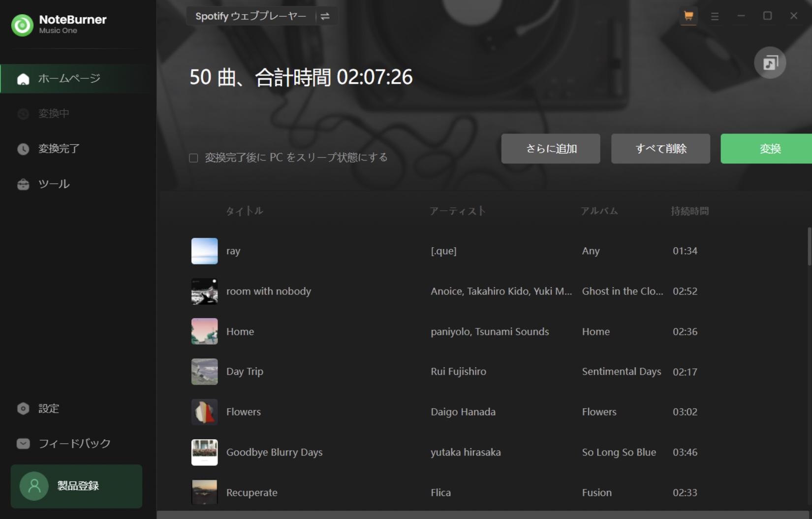Select the track title room with nobody

[269, 291]
